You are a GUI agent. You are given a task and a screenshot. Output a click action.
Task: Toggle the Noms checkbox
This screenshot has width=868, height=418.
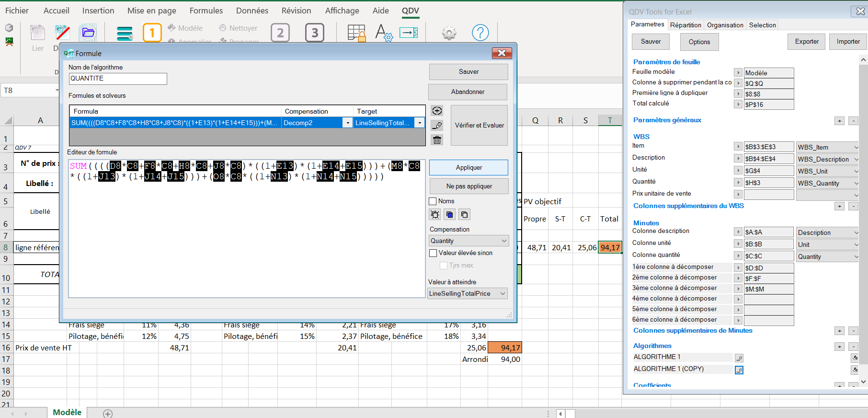coord(433,201)
